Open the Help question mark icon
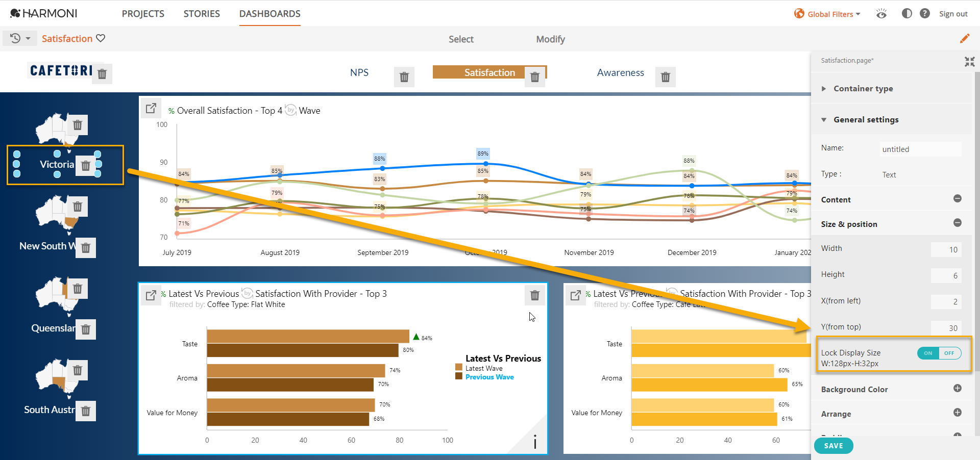 [x=924, y=13]
